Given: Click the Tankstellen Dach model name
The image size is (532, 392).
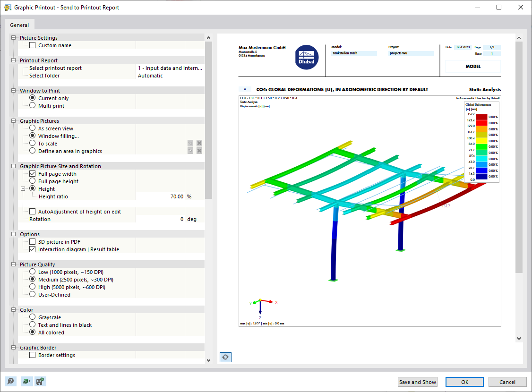Looking at the screenshot, I should tap(345, 53).
